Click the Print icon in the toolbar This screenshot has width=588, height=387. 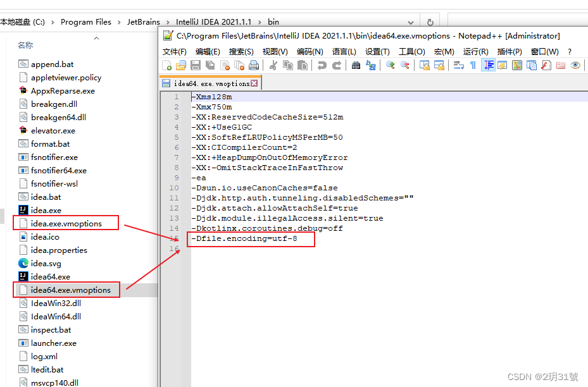click(x=254, y=66)
